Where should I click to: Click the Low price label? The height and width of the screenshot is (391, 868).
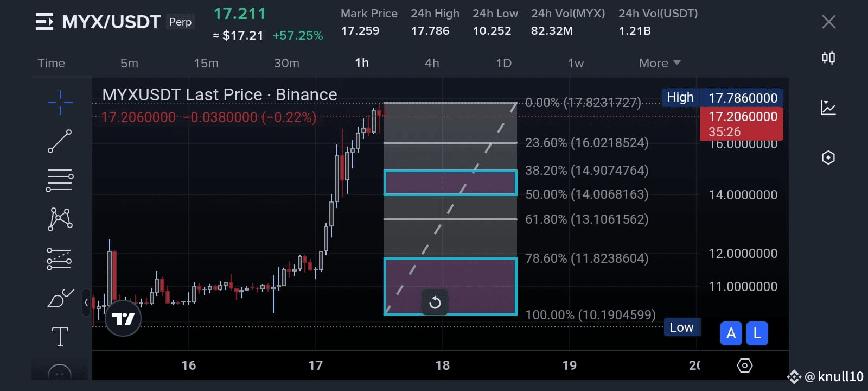pyautogui.click(x=681, y=327)
